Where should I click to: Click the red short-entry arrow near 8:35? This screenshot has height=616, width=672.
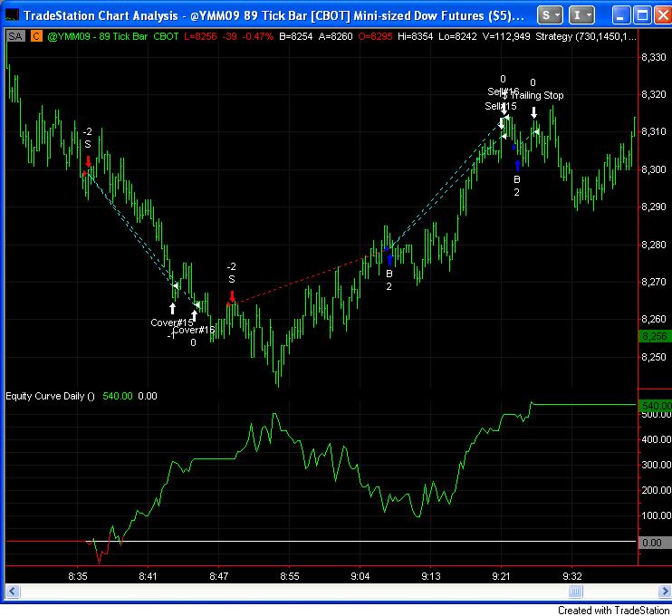tap(88, 161)
